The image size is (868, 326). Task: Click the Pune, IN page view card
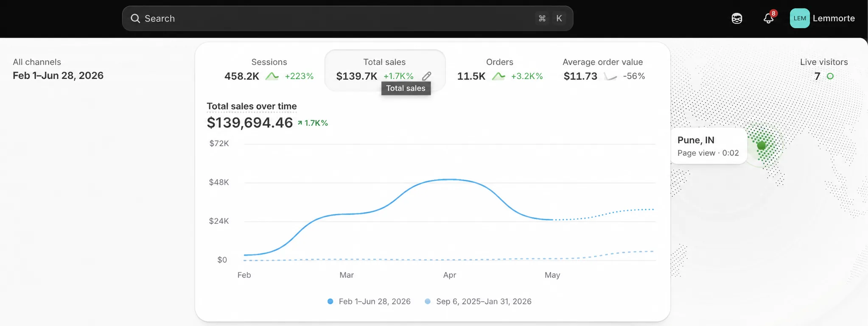pyautogui.click(x=708, y=146)
